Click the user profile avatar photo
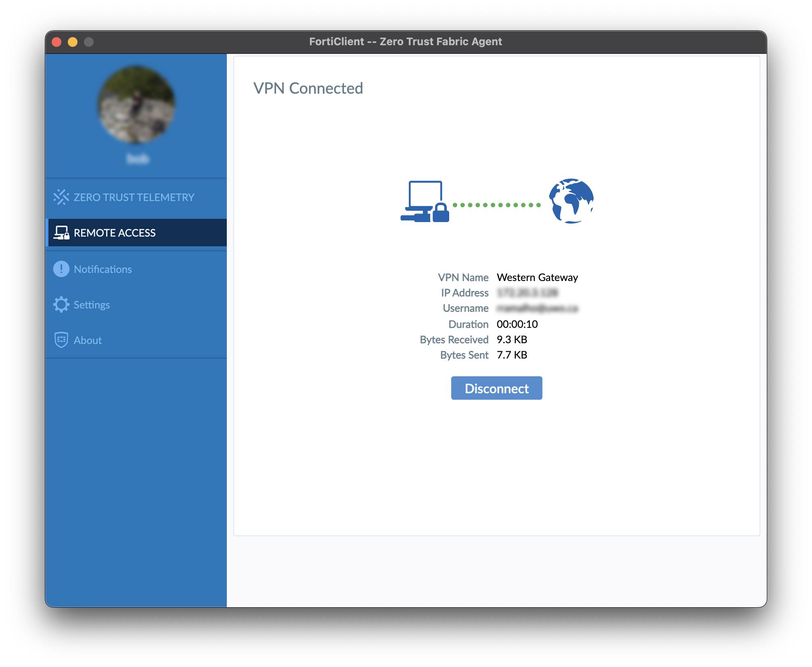 137,106
